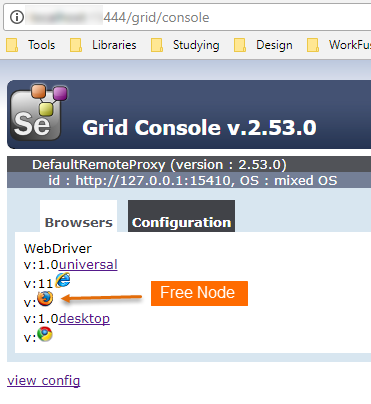Open the desktop link
The image size is (371, 404).
click(84, 319)
